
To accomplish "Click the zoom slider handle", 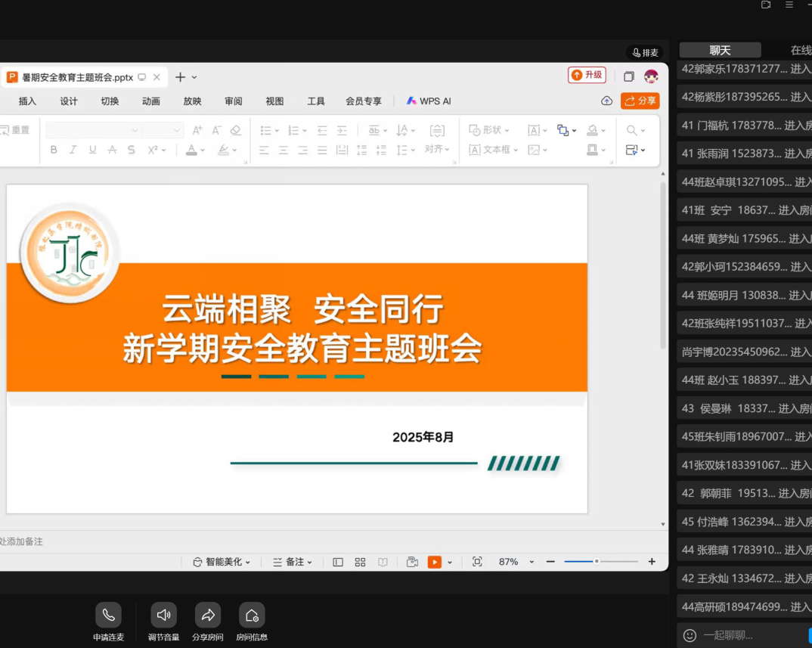I will [597, 561].
